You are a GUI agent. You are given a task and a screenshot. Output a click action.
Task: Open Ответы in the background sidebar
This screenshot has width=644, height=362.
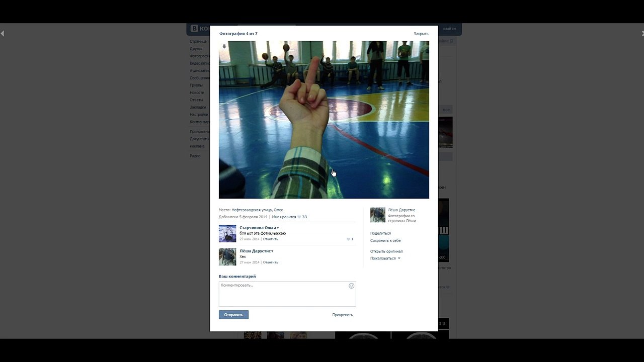pos(196,100)
